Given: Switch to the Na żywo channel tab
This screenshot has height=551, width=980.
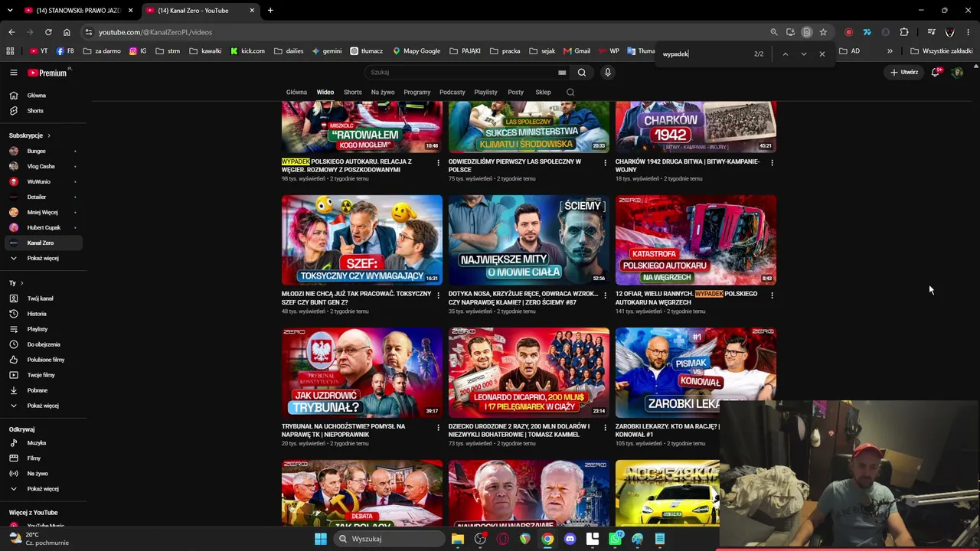Looking at the screenshot, I should (x=383, y=93).
